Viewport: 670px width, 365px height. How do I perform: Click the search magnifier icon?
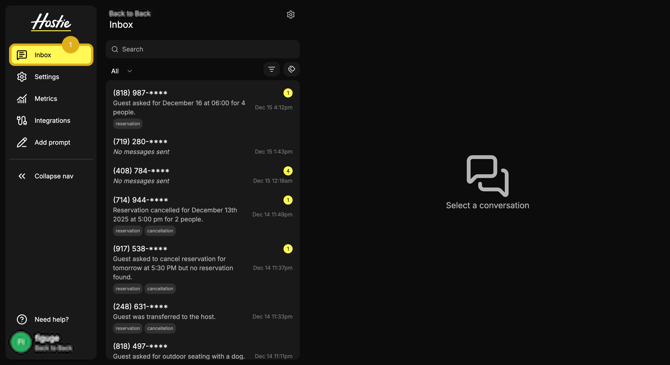[115, 49]
